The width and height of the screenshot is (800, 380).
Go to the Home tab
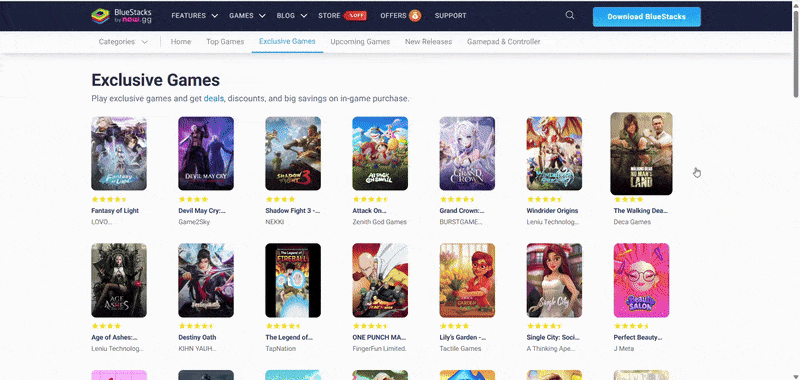tap(181, 42)
